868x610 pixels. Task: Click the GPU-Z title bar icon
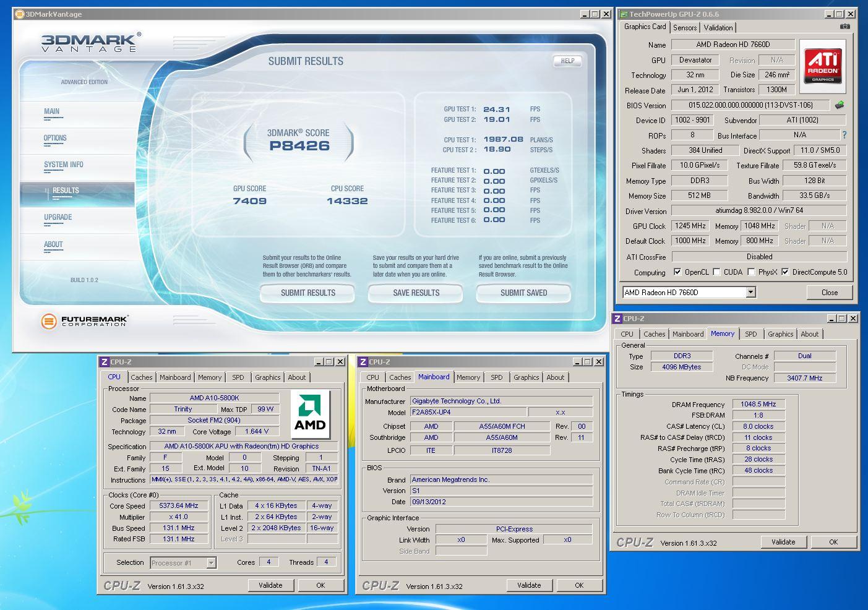pyautogui.click(x=624, y=14)
